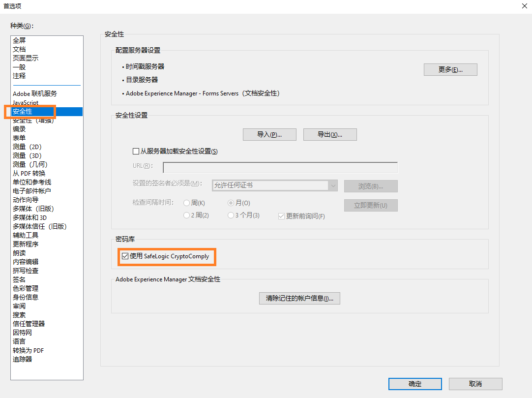Click the 导入(P) button
This screenshot has height=398, width=532.
click(269, 134)
